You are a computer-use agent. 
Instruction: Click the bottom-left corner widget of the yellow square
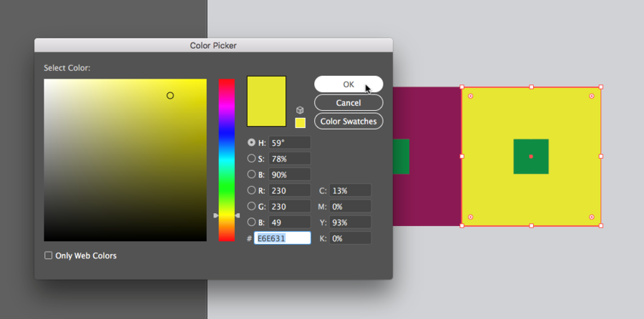[470, 217]
